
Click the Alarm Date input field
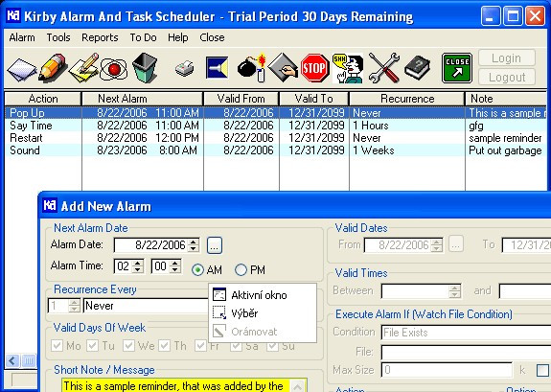coord(151,245)
